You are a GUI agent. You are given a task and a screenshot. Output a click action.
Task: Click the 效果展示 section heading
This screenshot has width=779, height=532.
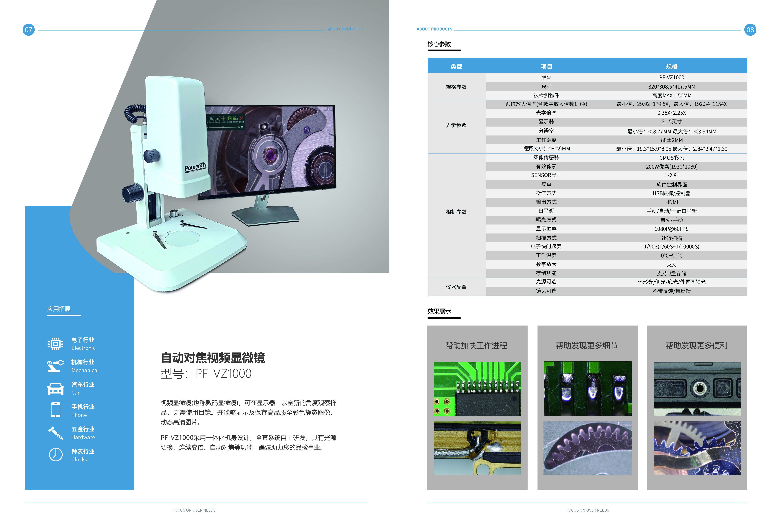(x=439, y=311)
